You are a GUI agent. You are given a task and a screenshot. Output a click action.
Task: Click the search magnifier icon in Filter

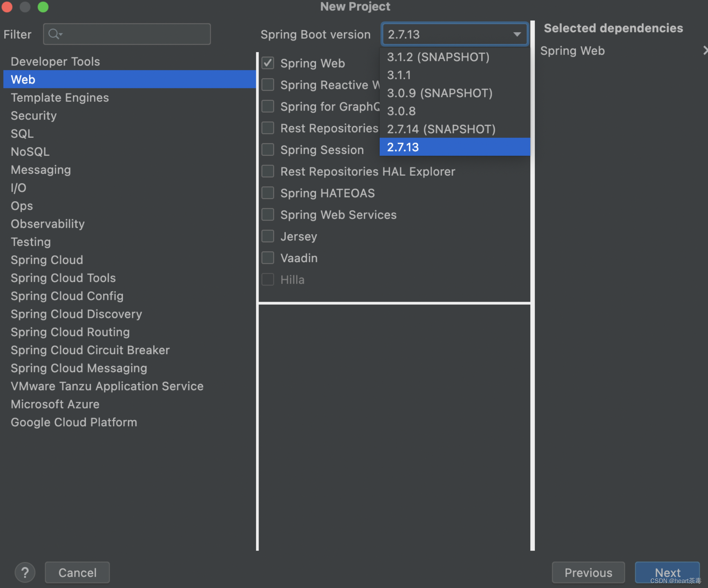tap(55, 34)
